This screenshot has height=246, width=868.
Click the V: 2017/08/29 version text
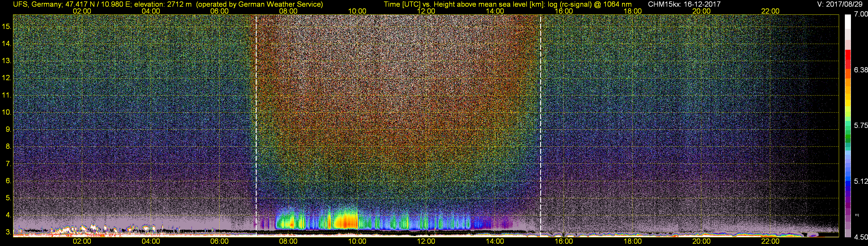[841, 4]
